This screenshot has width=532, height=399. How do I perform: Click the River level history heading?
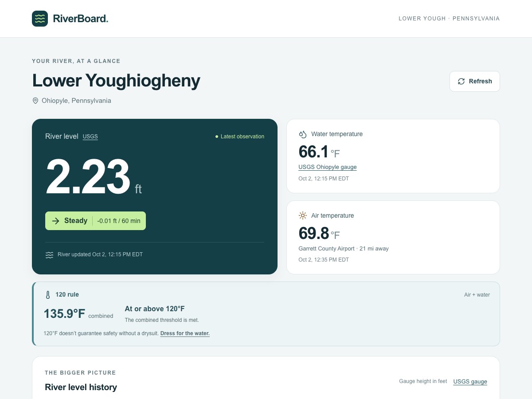(x=81, y=387)
